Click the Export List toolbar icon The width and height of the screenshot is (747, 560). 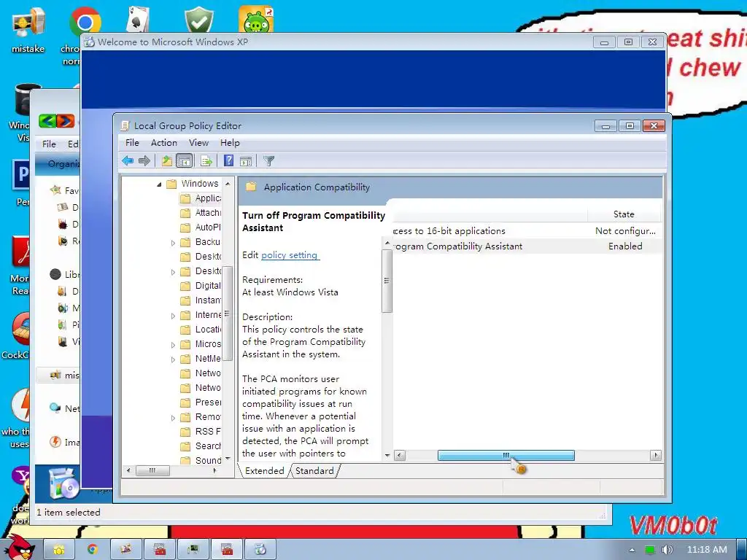tap(206, 161)
